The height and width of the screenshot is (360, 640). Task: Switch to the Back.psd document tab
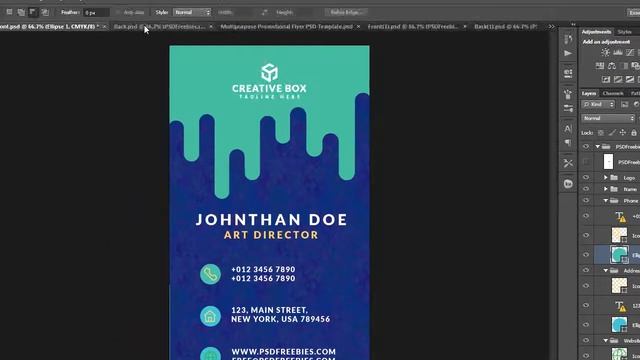[x=159, y=27]
